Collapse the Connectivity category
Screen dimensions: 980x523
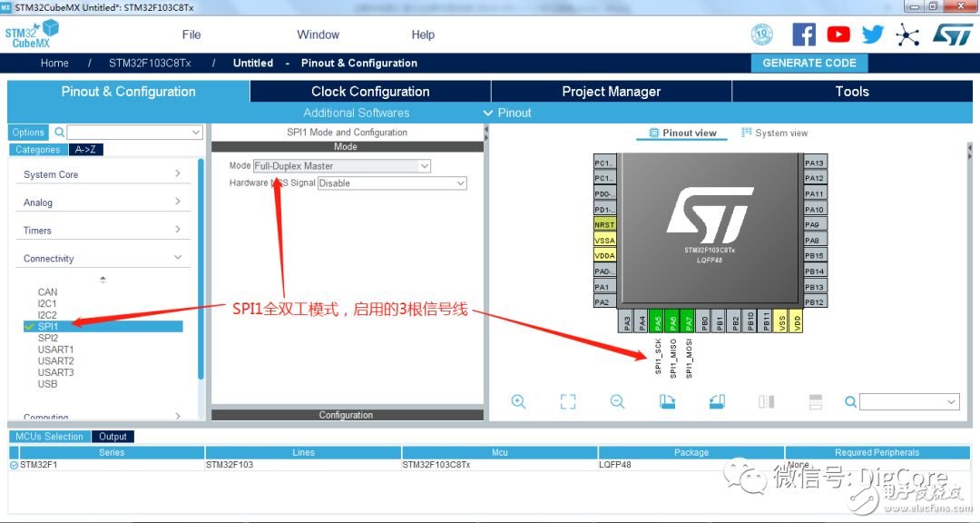[x=103, y=259]
